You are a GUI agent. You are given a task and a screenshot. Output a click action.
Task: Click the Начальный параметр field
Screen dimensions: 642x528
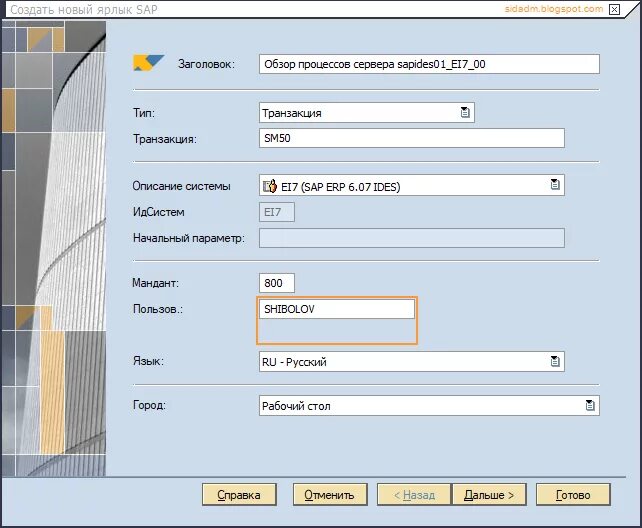(411, 238)
